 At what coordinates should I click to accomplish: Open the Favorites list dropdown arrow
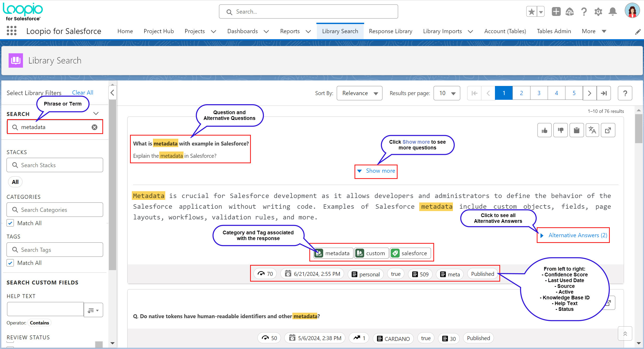(x=541, y=12)
